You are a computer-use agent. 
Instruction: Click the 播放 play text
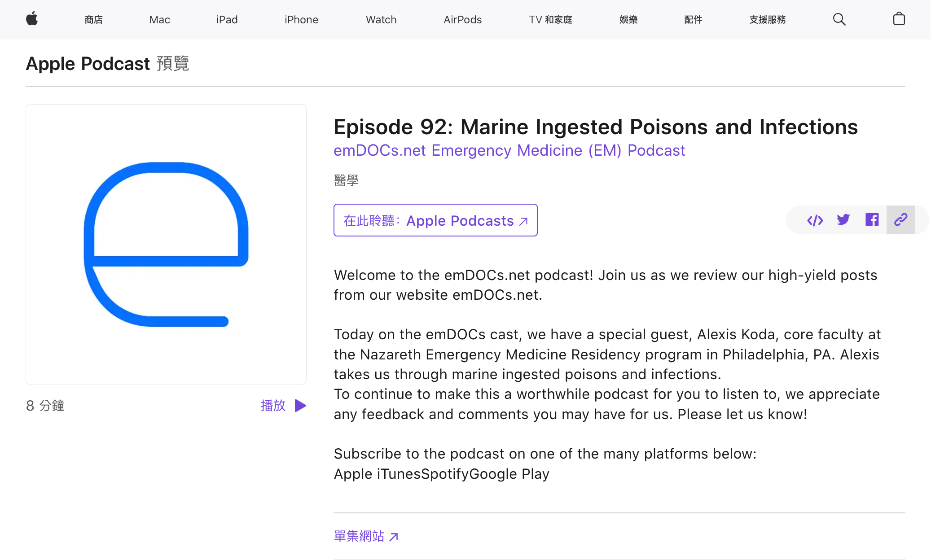coord(273,406)
